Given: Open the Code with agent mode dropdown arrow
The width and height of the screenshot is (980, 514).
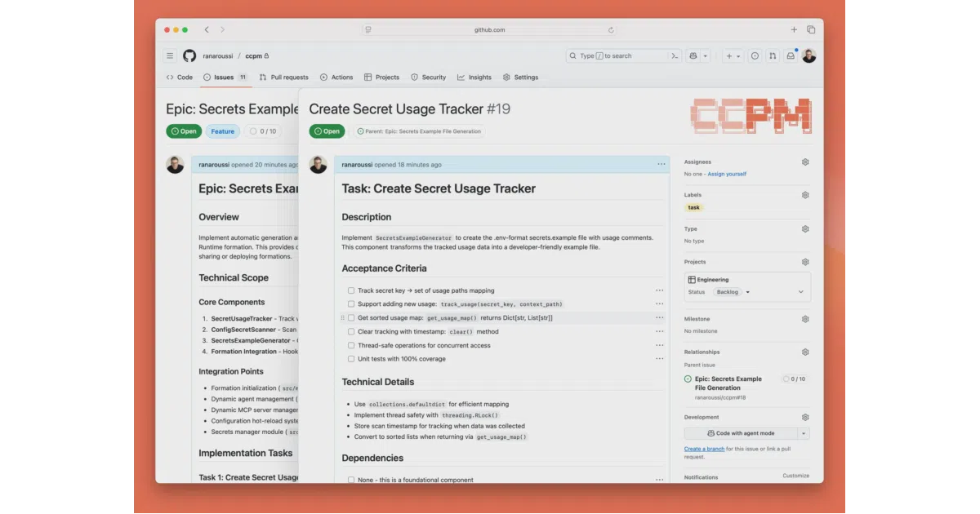Looking at the screenshot, I should click(x=804, y=433).
